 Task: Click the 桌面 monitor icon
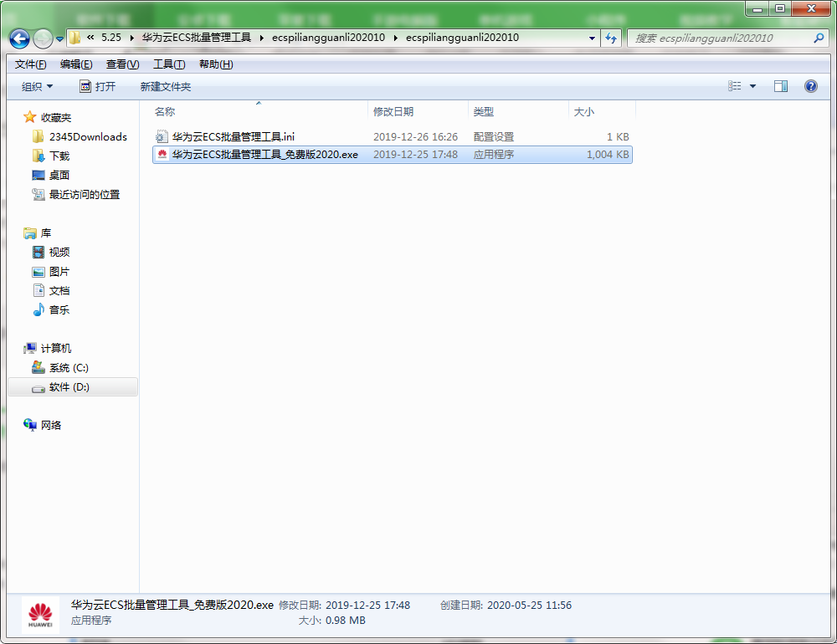[39, 175]
